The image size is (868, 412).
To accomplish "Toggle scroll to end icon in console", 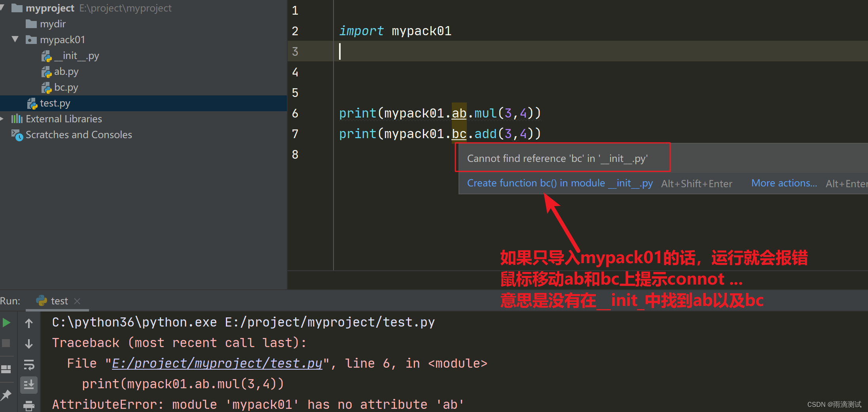I will [x=29, y=385].
